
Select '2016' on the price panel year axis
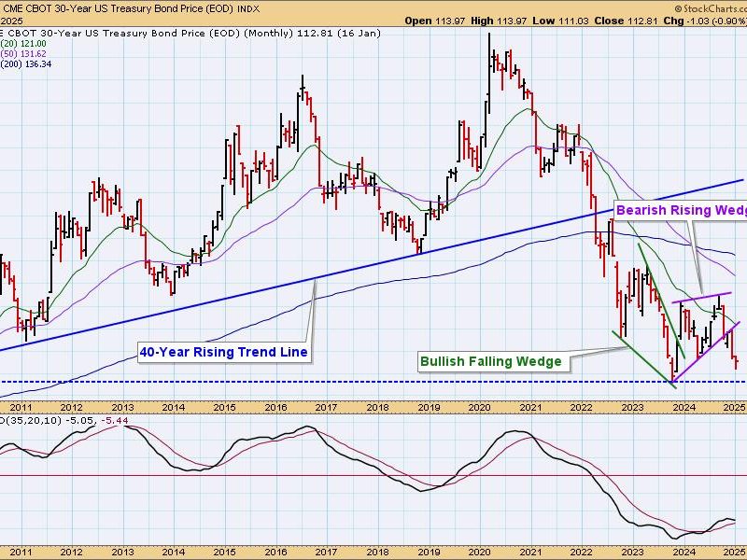[275, 408]
